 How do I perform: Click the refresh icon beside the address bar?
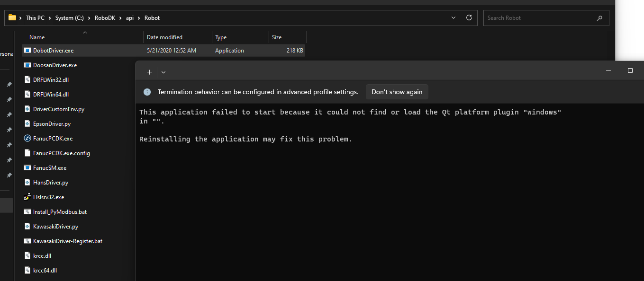469,18
